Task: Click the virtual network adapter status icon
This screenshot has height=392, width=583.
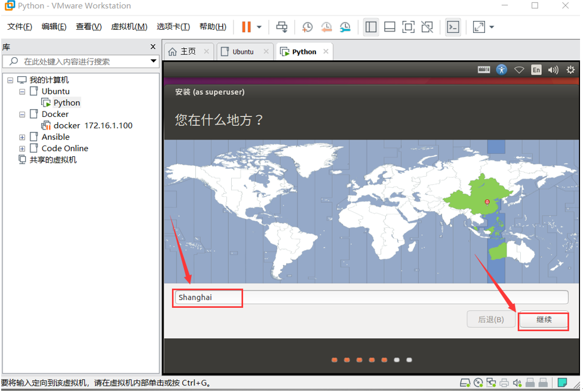Action: tap(492, 382)
